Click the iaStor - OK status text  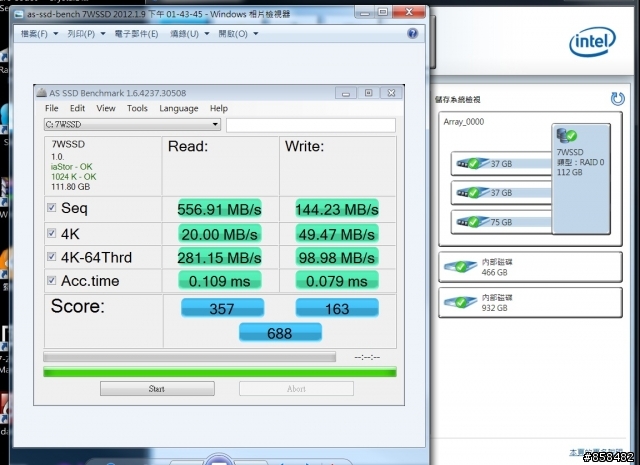pyautogui.click(x=71, y=167)
